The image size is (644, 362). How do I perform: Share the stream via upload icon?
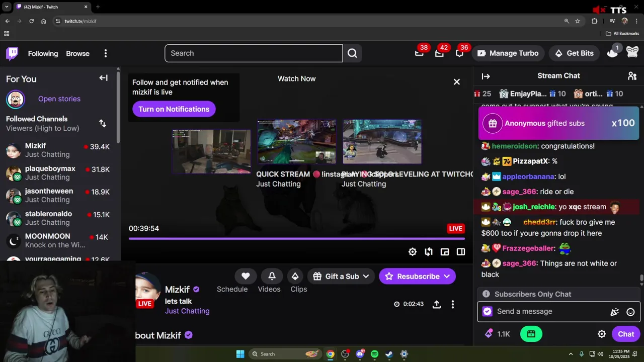(437, 304)
